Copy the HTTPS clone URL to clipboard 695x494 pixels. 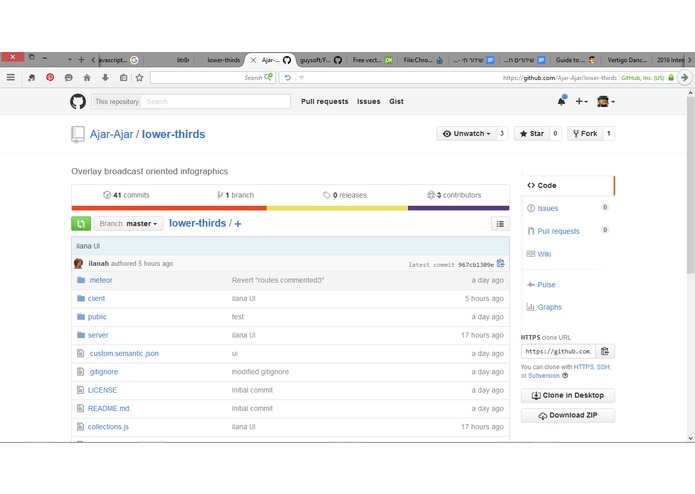(605, 351)
